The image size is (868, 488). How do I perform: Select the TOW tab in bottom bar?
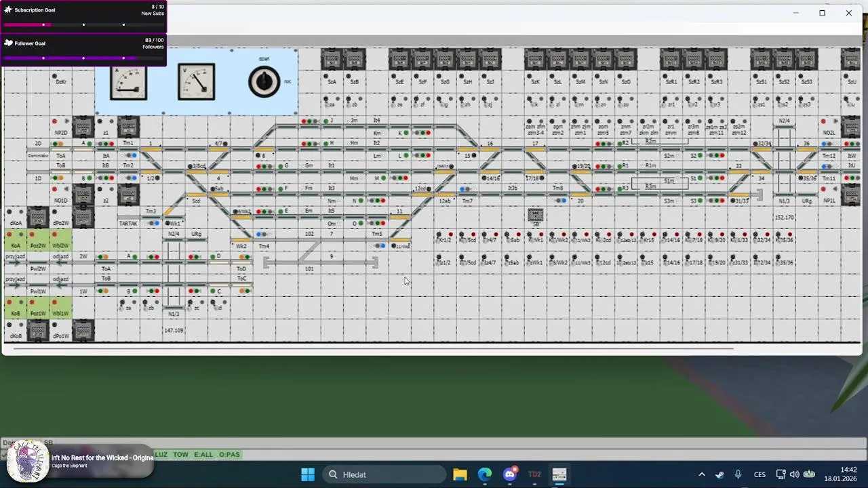pos(180,455)
